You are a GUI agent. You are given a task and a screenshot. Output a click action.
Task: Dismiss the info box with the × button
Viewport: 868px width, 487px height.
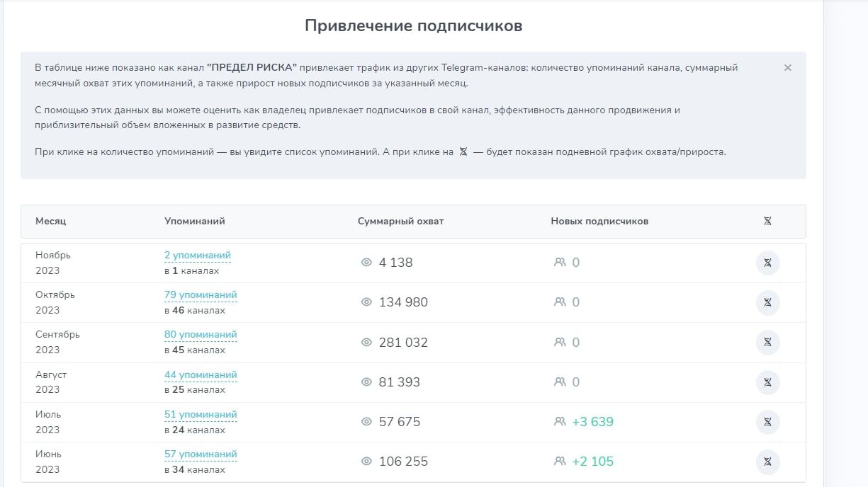pos(787,68)
